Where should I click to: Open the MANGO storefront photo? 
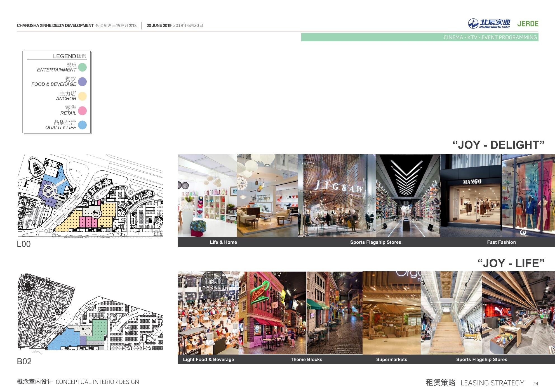[471, 196]
